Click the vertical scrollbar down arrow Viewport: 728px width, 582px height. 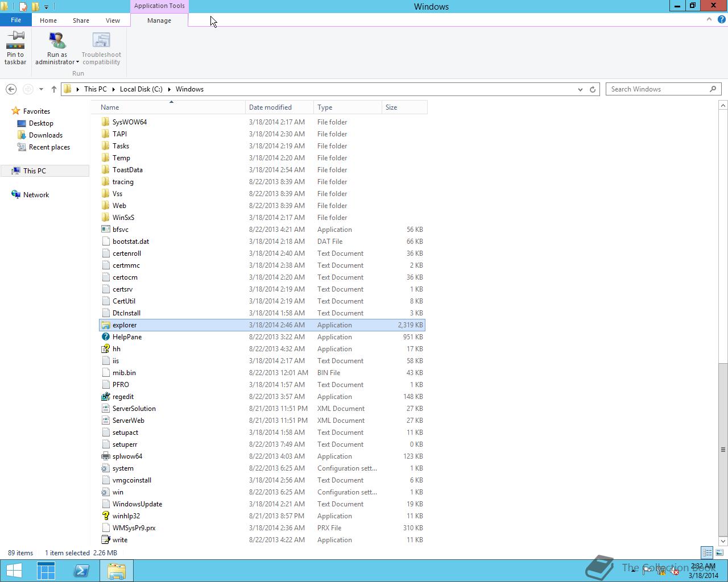click(723, 541)
